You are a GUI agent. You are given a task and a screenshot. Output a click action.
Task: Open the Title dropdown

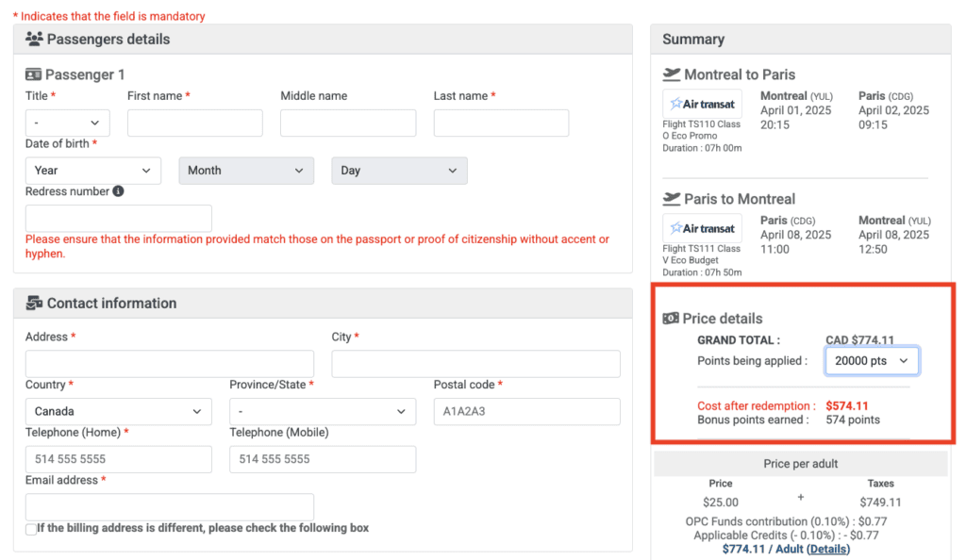pos(67,124)
